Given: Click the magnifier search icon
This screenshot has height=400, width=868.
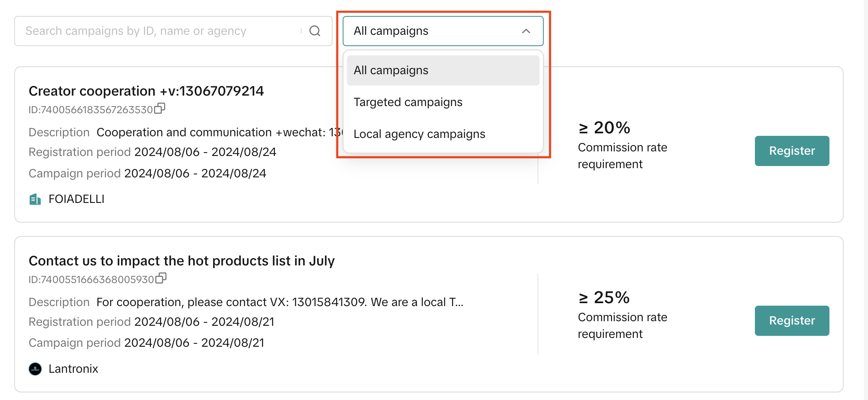Looking at the screenshot, I should coord(315,31).
